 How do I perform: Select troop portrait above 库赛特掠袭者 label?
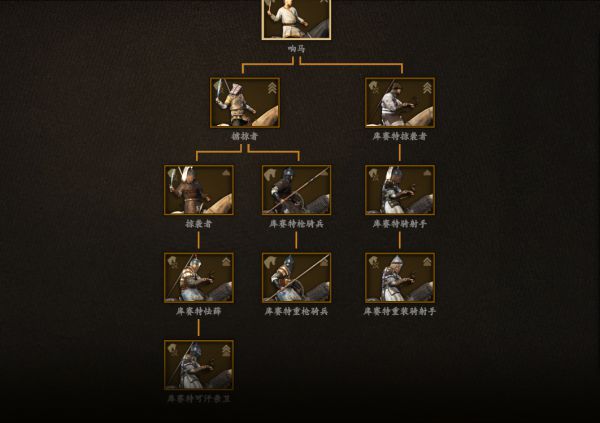tap(400, 103)
